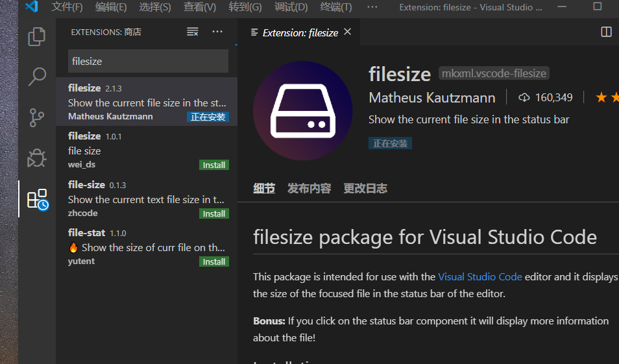Click the yutent publisher name
This screenshot has width=619, height=364.
tap(81, 261)
